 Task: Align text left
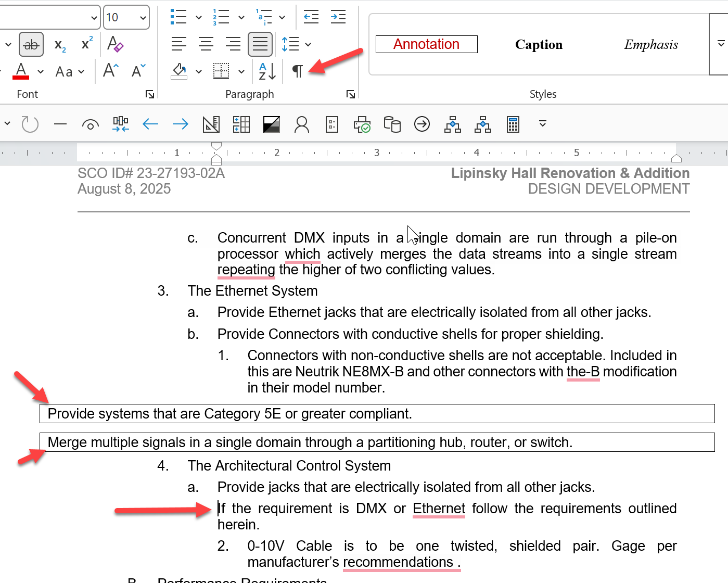[179, 44]
